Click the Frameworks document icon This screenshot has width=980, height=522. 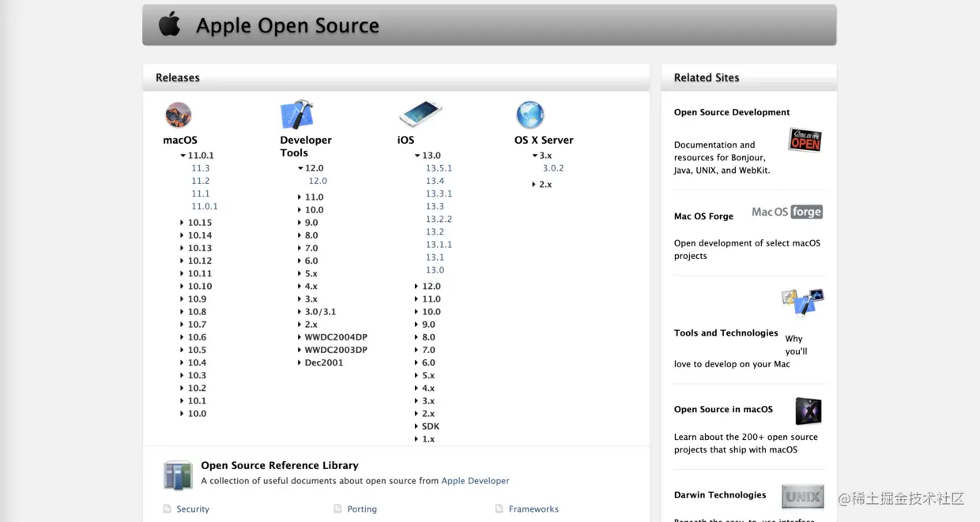tap(499, 509)
